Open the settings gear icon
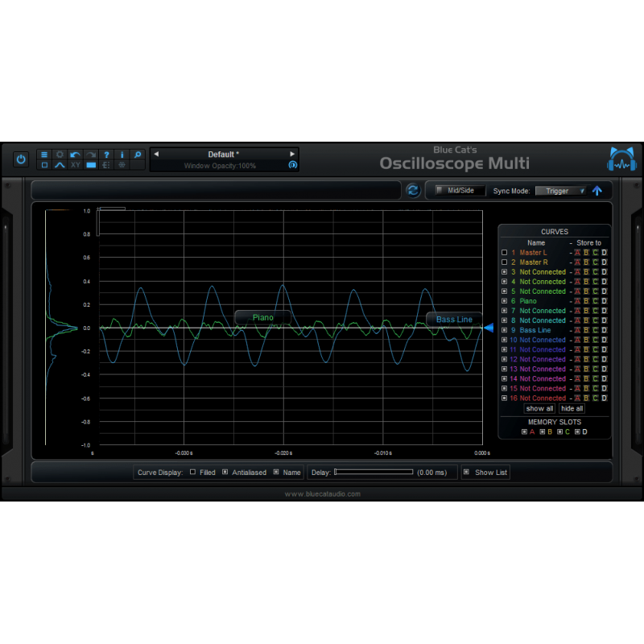 pyautogui.click(x=60, y=155)
